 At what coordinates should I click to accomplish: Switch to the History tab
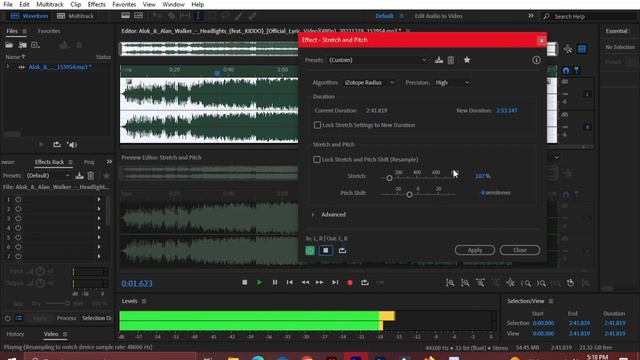click(15, 334)
